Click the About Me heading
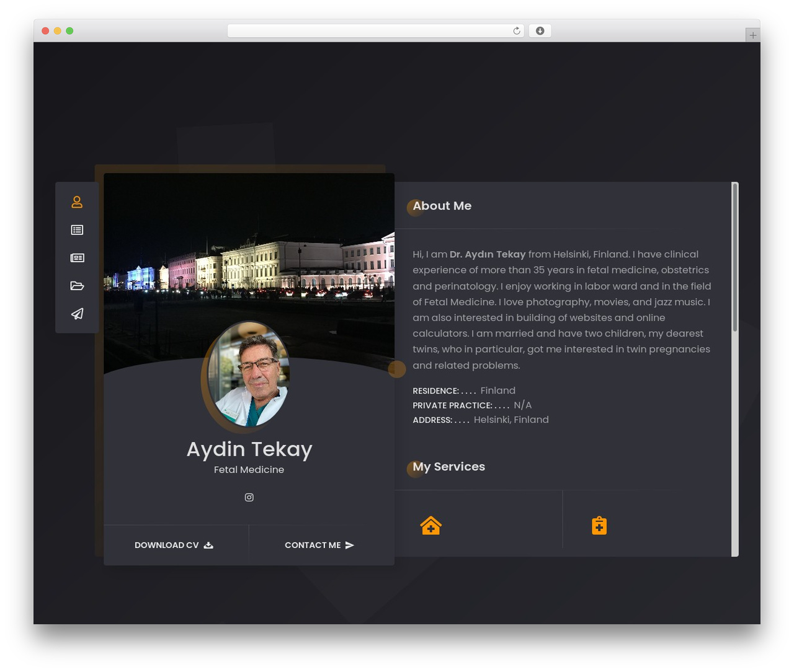 click(x=442, y=206)
